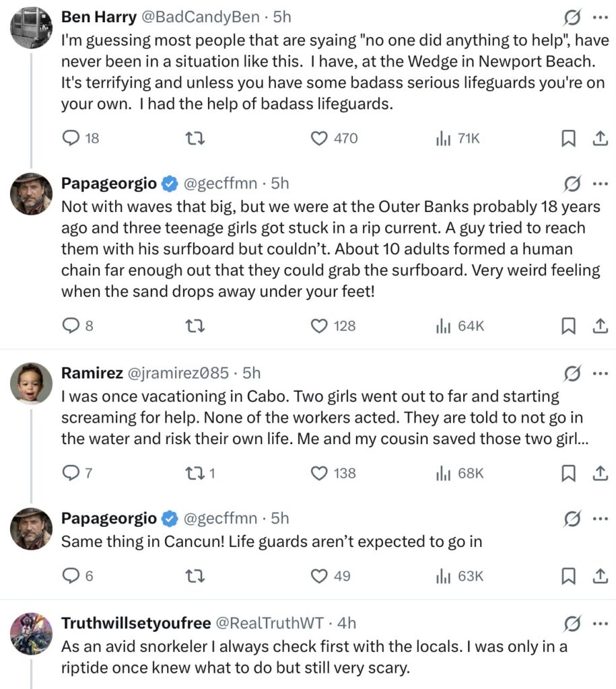Screen dimensions: 616x689
Task: Bookmark Ben Harry's Wedge tweet
Action: pyautogui.click(x=568, y=139)
